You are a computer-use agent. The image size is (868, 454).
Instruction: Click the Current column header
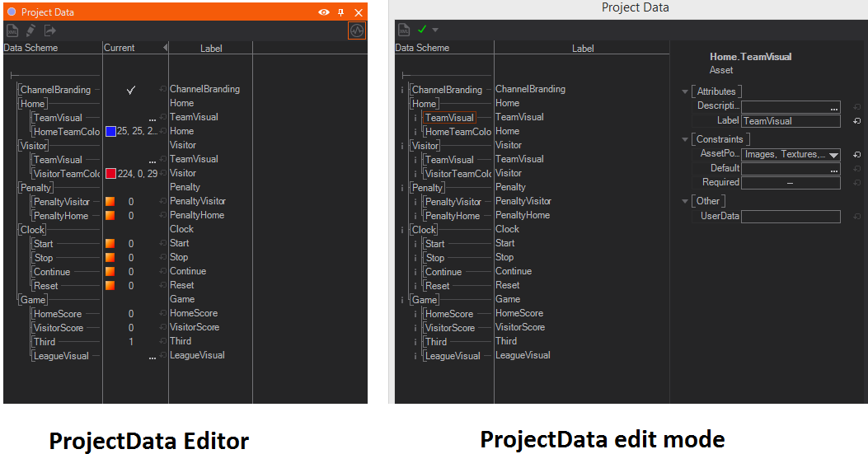(120, 48)
